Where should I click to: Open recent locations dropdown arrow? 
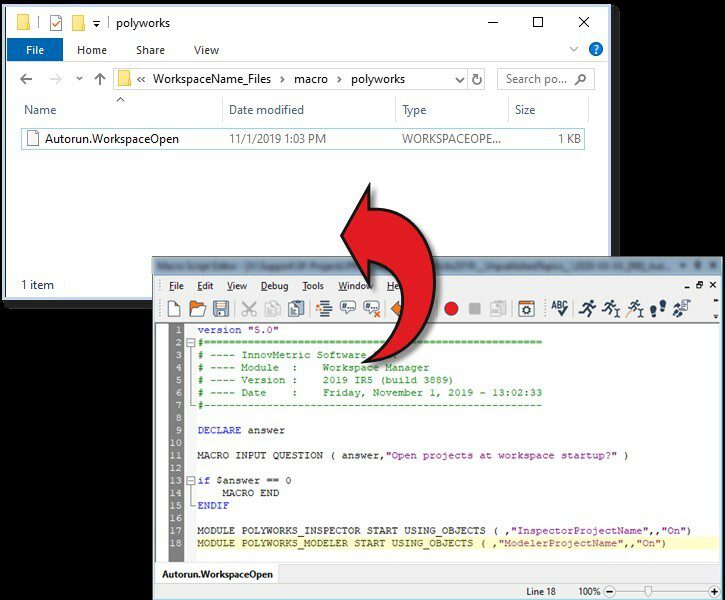click(79, 79)
